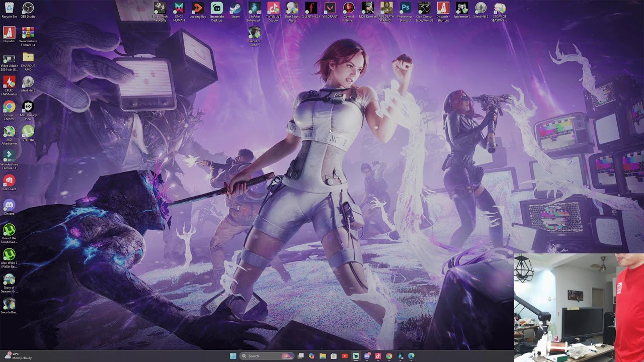Open the Loading Bay shortcut
The width and height of the screenshot is (644, 362).
tap(198, 10)
